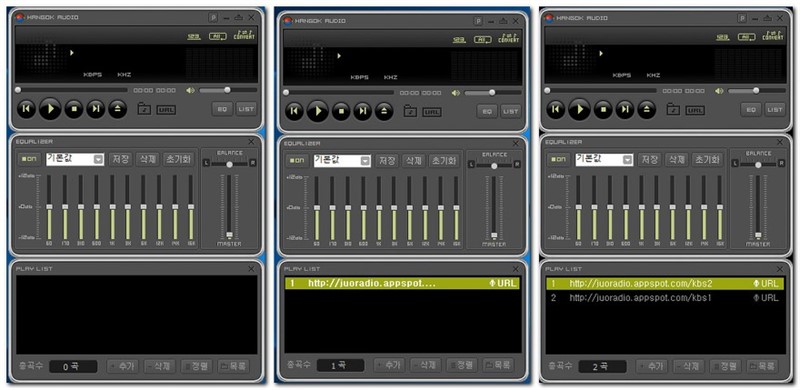
Task: Click URL button in the 1 곡 player
Action: tap(432, 112)
